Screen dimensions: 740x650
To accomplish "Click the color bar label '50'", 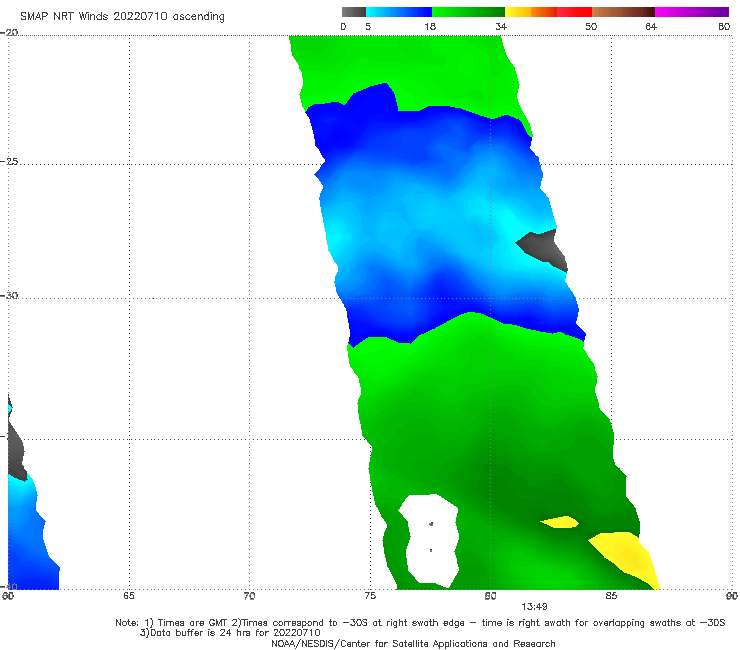I will [x=591, y=27].
